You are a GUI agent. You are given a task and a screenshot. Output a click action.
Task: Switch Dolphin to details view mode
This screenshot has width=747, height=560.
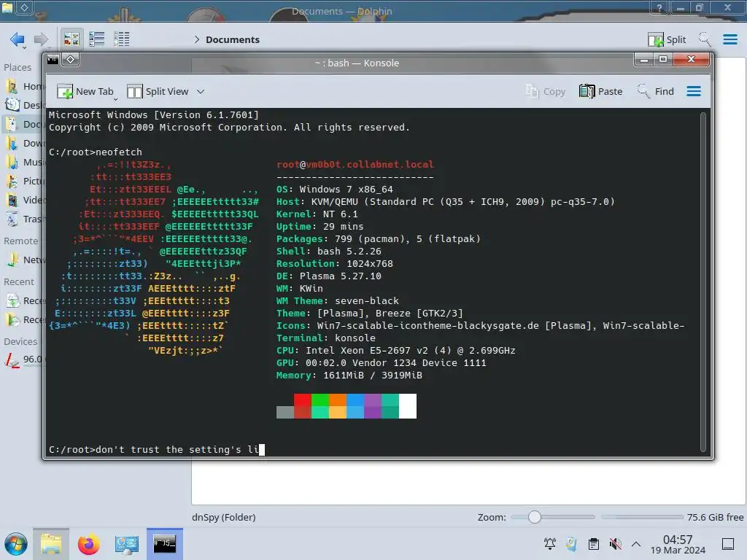click(122, 39)
